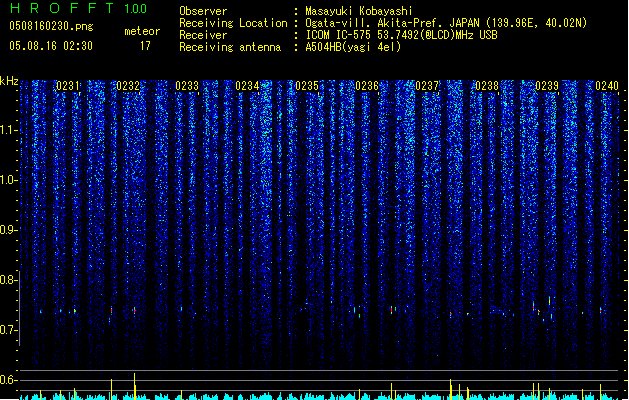The height and width of the screenshot is (400, 629).
Task: Click the 0235 time marker
Action: (307, 86)
